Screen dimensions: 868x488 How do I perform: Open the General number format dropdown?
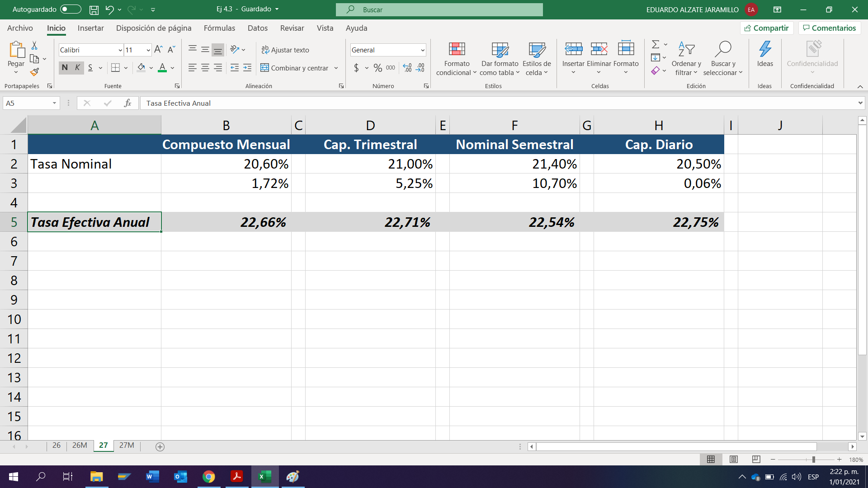424,50
